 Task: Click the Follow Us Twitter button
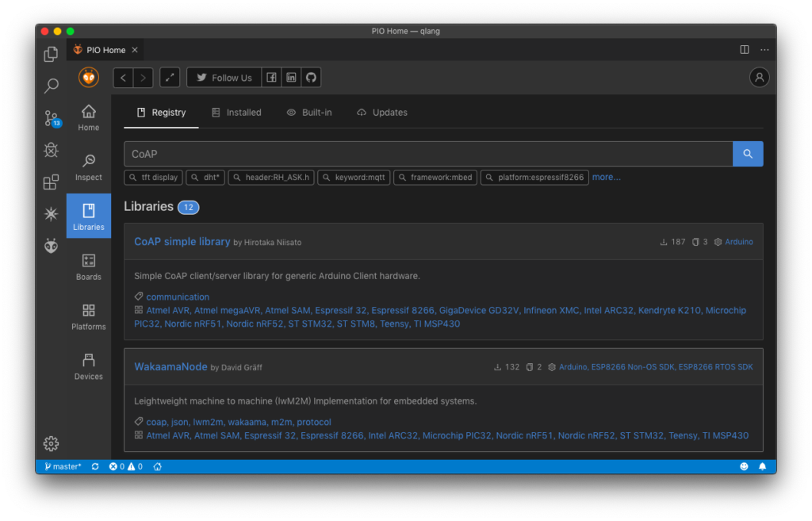pos(224,78)
